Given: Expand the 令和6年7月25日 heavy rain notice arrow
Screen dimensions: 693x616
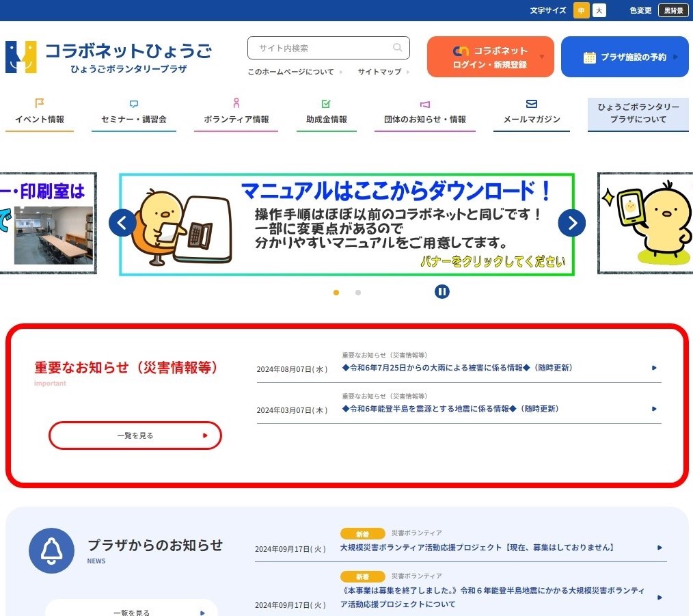Looking at the screenshot, I should [654, 368].
